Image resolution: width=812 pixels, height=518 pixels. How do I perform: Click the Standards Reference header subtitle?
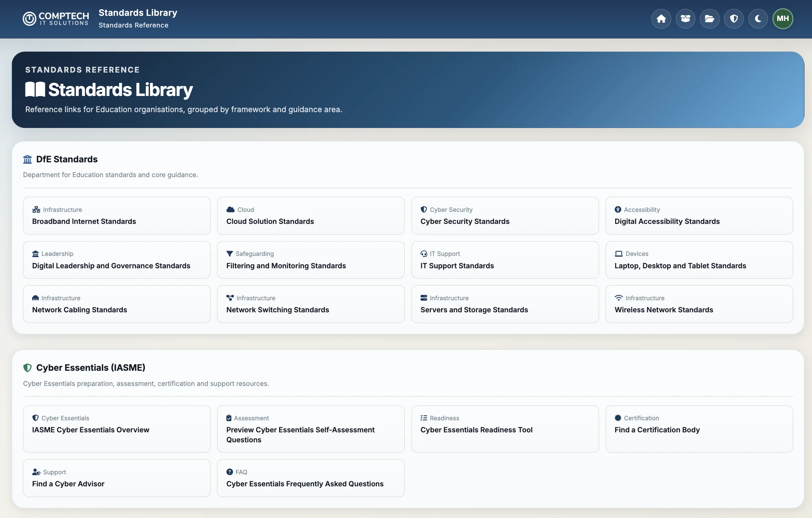coord(133,25)
